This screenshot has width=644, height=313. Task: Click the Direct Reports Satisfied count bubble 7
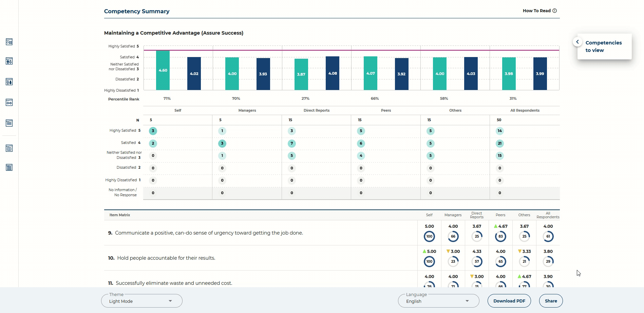(x=292, y=143)
